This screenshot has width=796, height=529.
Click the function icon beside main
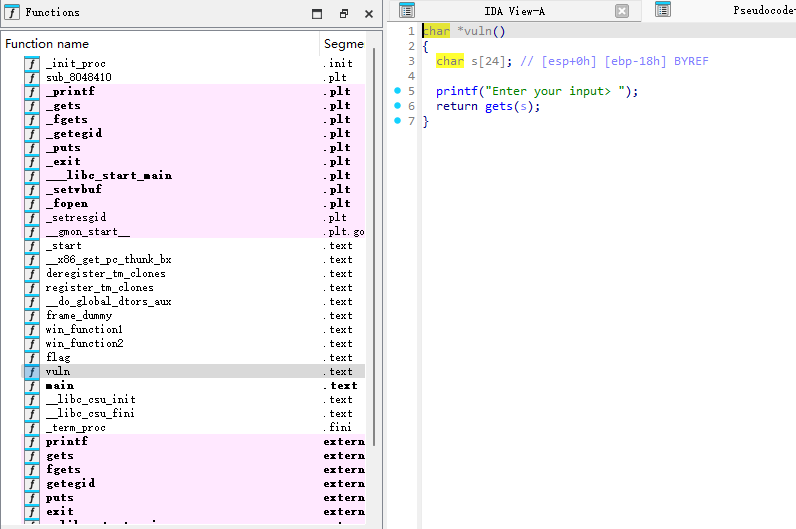(x=32, y=385)
